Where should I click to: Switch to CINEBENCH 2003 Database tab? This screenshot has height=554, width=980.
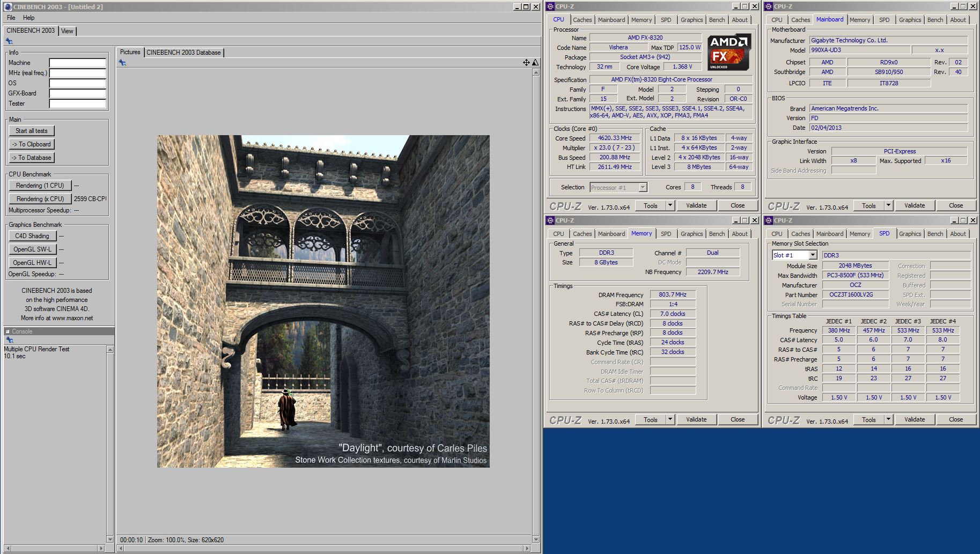point(183,53)
